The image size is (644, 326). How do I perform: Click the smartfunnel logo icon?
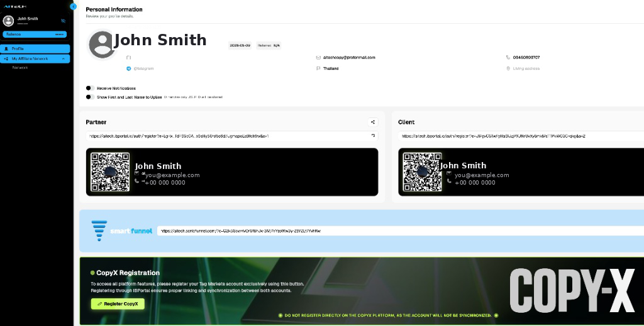point(99,231)
